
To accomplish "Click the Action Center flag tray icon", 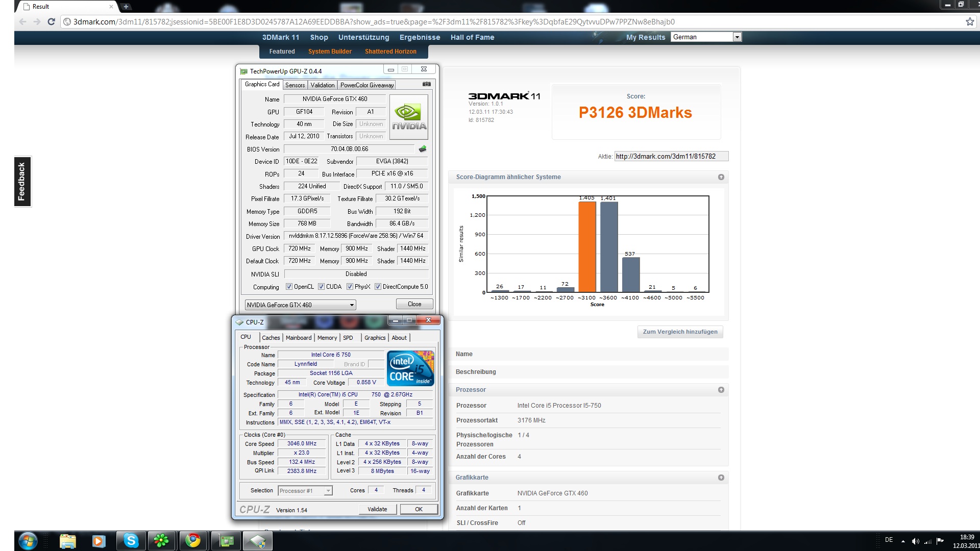I will [x=940, y=541].
